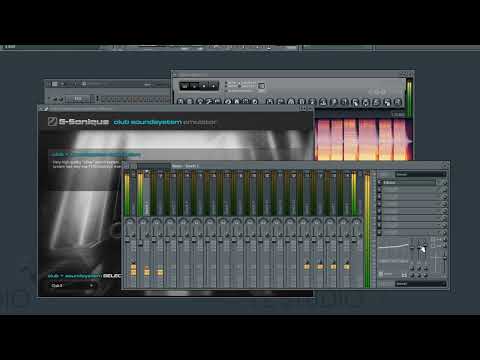Toggle the green track recording arm icon in mixer panel

click(x=380, y=274)
